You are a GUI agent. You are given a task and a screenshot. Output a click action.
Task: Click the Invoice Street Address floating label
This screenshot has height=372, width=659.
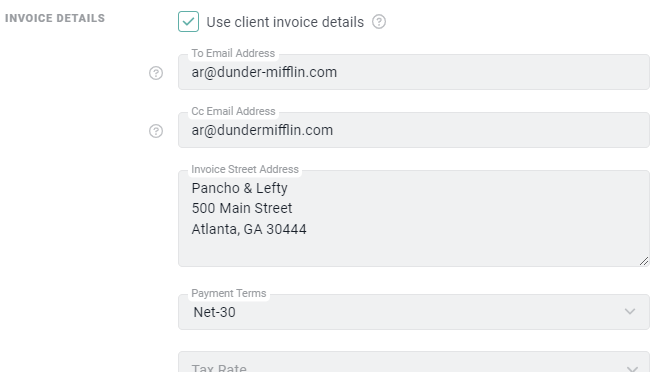click(245, 169)
